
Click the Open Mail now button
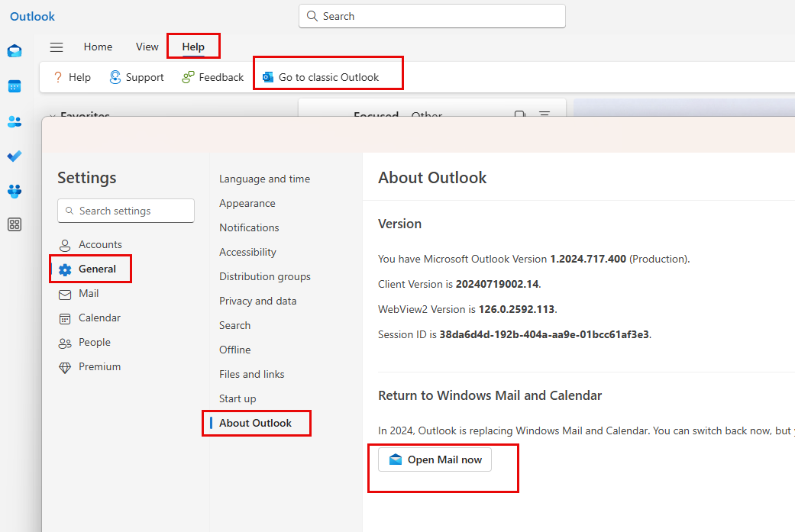point(434,459)
